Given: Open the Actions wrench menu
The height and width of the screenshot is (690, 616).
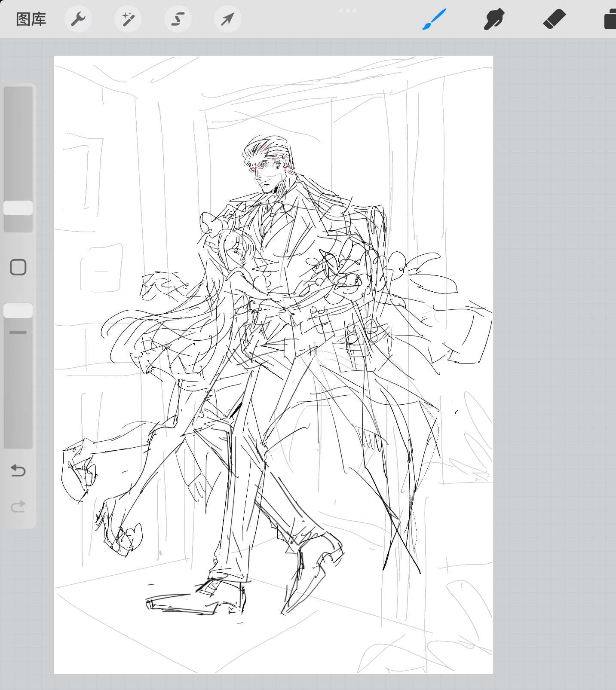Looking at the screenshot, I should (x=78, y=19).
